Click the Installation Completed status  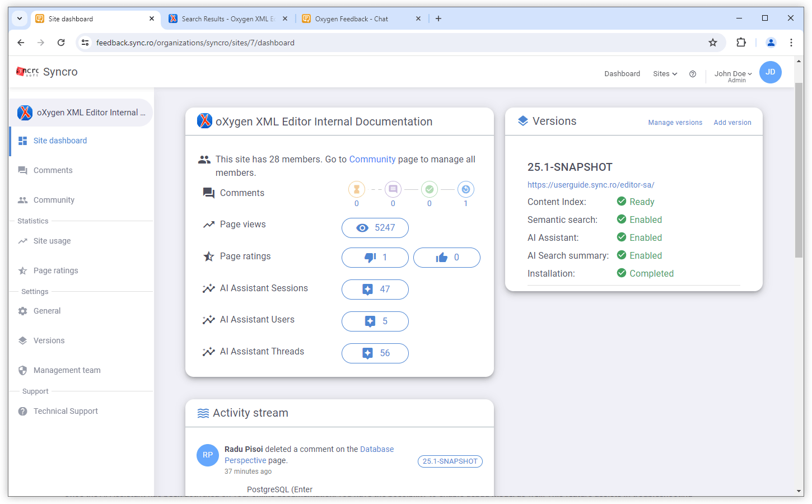[645, 273]
